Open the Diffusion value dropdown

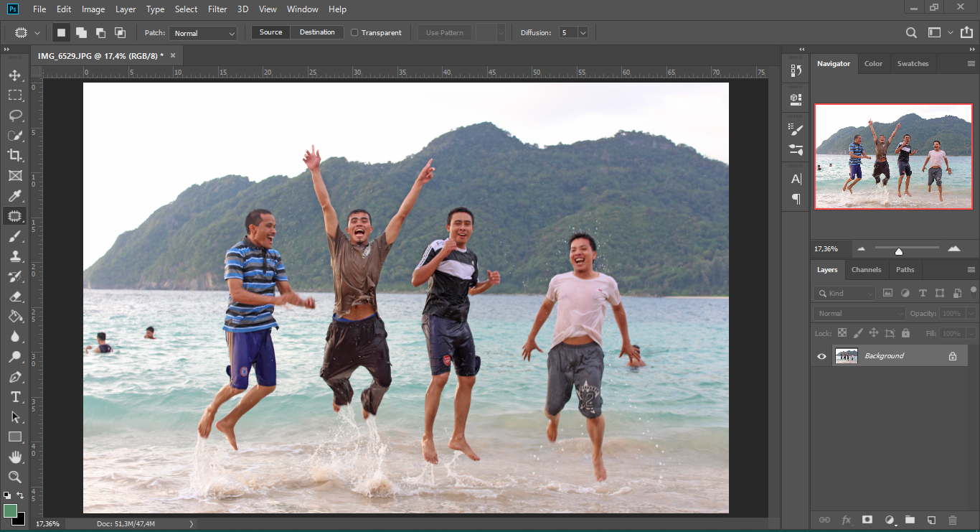coord(583,33)
